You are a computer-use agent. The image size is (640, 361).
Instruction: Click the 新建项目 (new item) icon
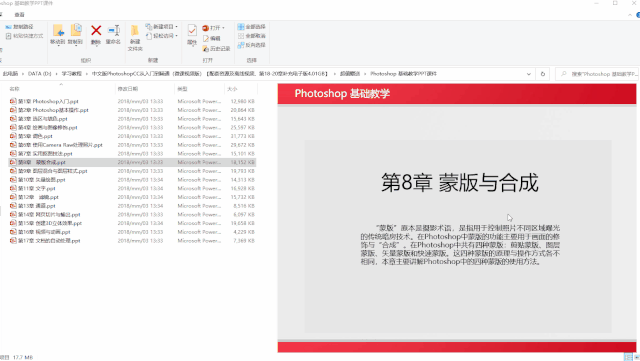(149, 27)
